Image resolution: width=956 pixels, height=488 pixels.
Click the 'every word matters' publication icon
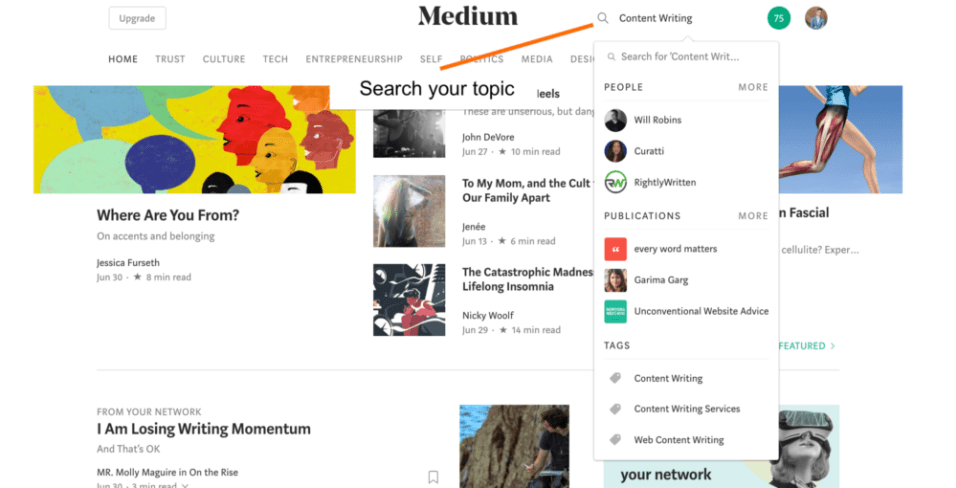pyautogui.click(x=615, y=249)
